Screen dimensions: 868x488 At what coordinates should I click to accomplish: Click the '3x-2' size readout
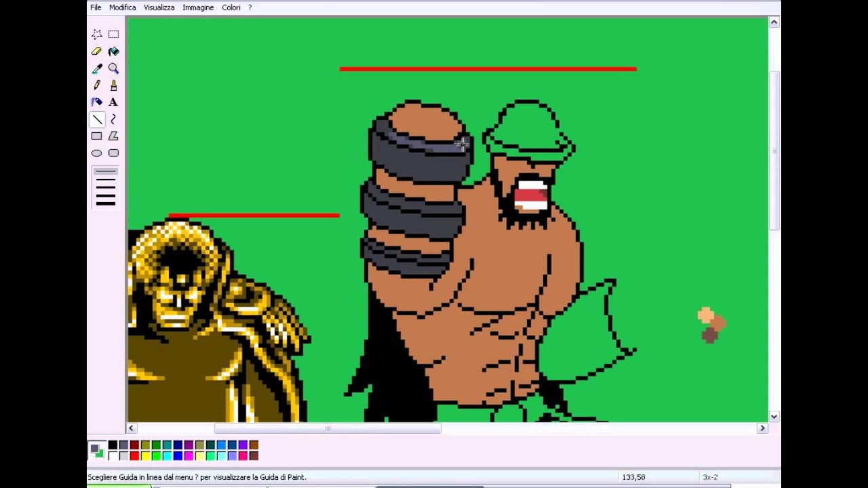(710, 477)
